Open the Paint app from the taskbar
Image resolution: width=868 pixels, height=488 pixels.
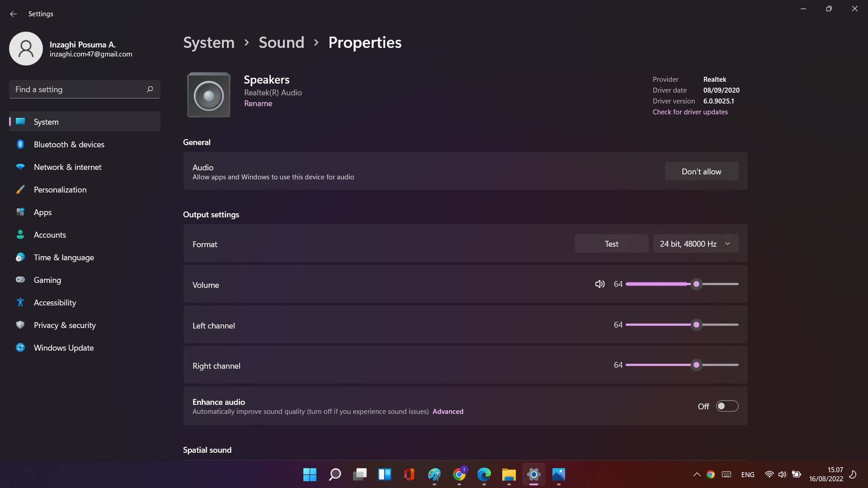[x=434, y=474]
